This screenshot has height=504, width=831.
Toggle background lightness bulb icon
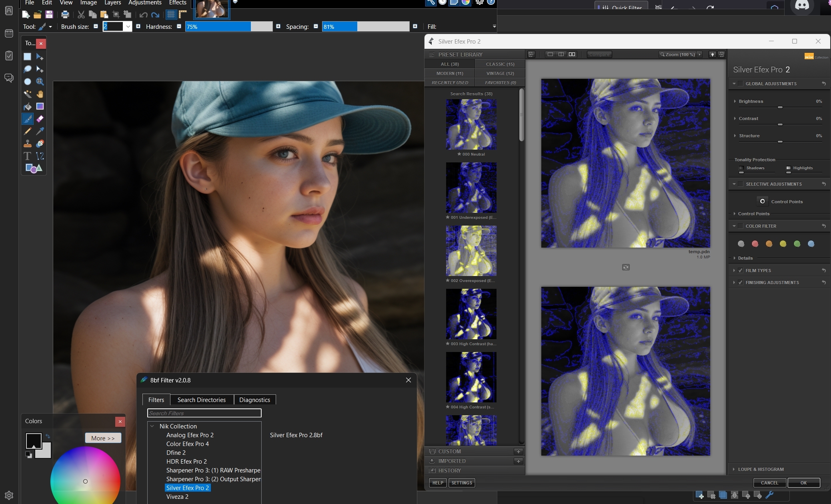coord(713,54)
